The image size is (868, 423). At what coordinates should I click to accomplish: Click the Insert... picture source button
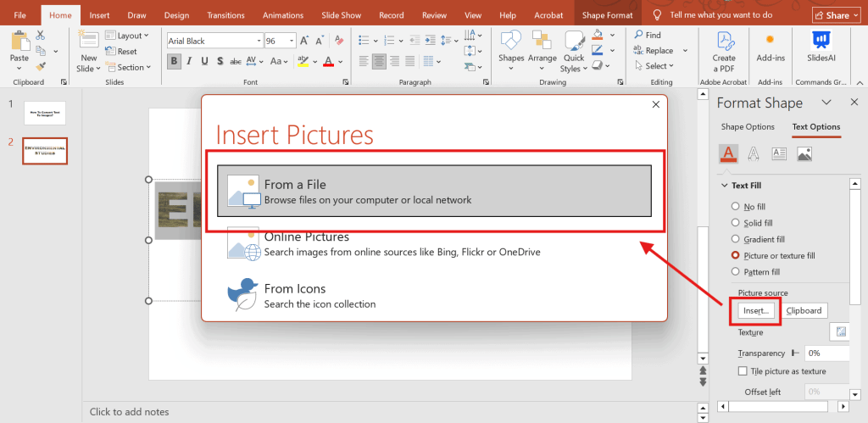(756, 310)
